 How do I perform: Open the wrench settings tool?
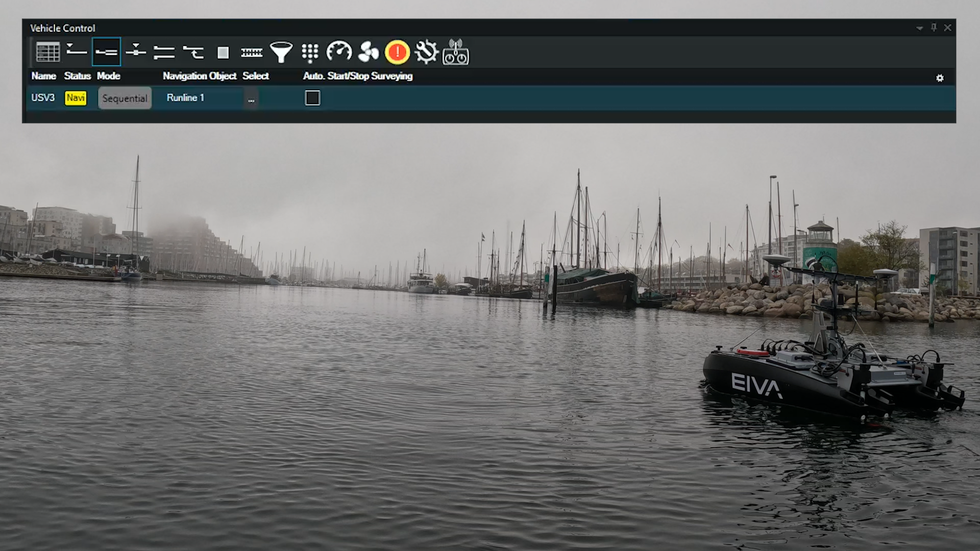coord(427,52)
